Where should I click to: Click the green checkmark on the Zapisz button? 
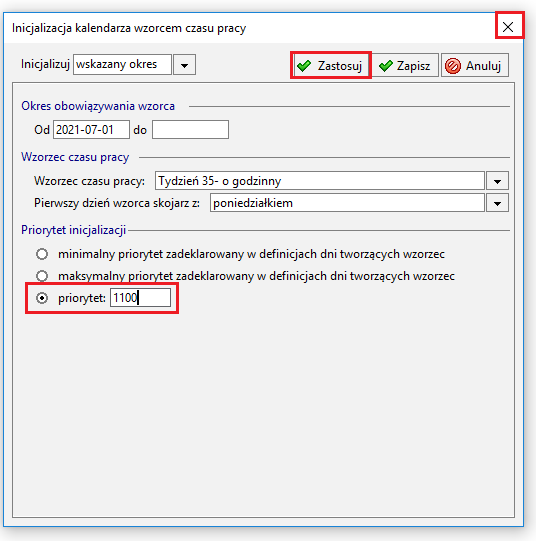click(386, 66)
